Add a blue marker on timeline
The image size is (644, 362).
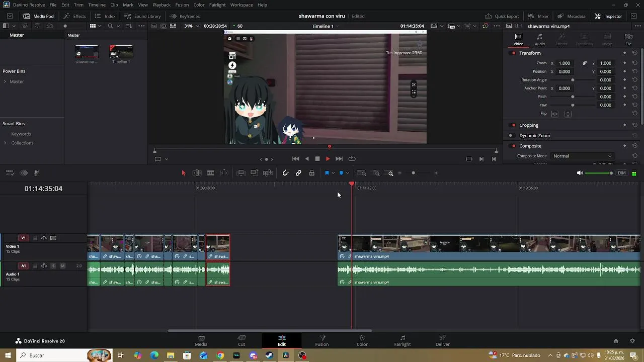coord(341,173)
